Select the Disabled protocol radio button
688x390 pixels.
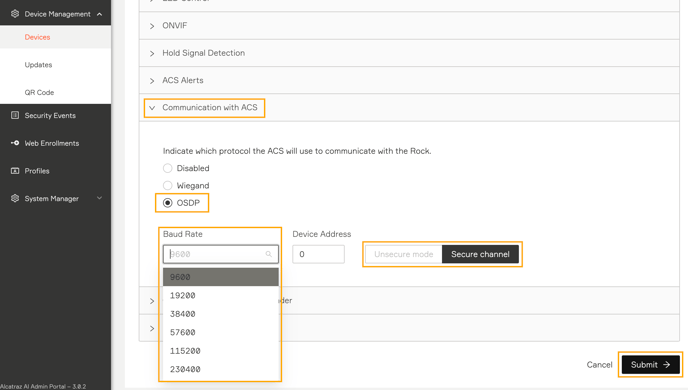[168, 168]
